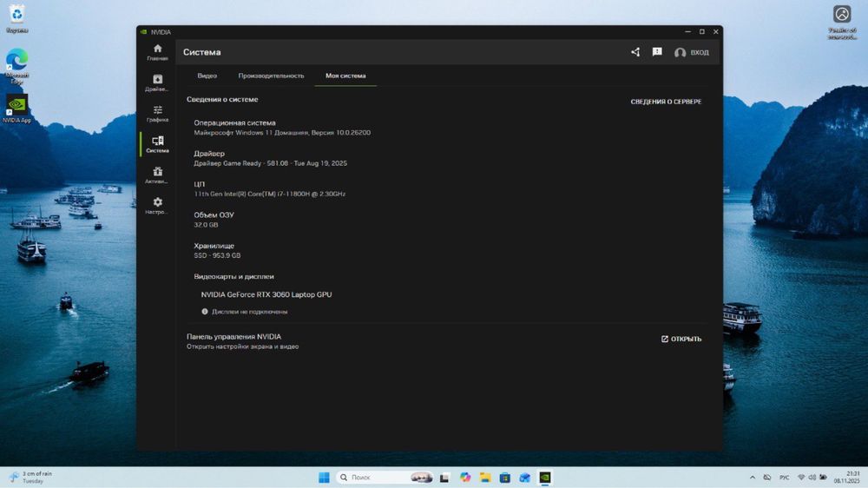Open the Recycle Bin desktop icon
The image size is (868, 488).
(x=17, y=18)
